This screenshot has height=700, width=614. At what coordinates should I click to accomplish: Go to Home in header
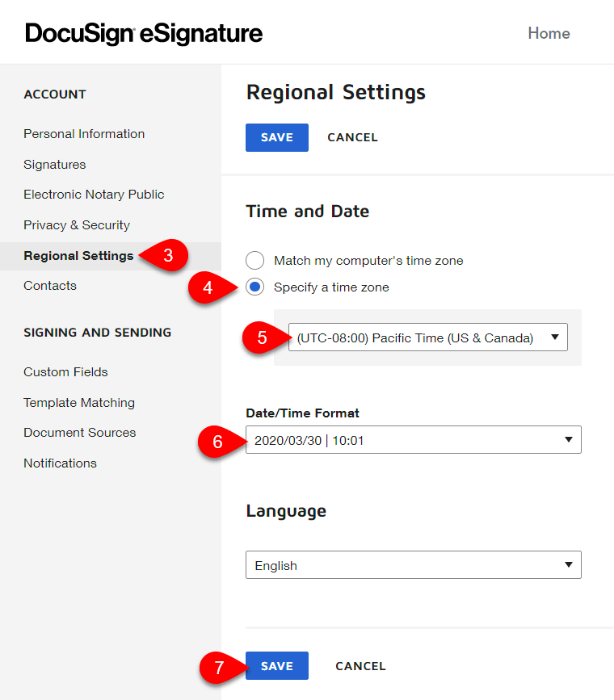549,33
